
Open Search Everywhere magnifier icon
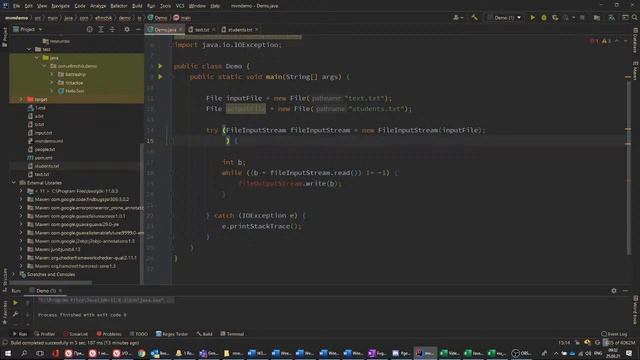(x=634, y=18)
